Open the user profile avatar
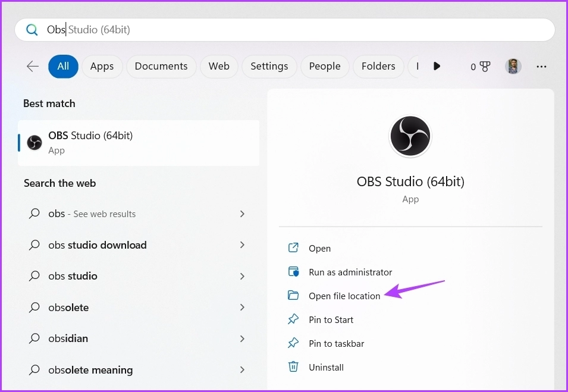 coord(513,66)
